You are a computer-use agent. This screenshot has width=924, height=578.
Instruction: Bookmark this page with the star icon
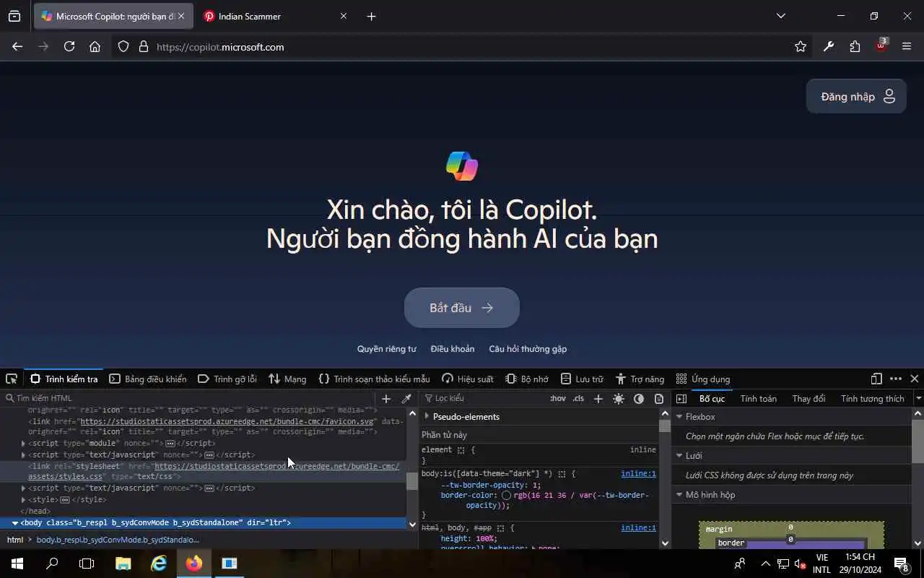[801, 46]
